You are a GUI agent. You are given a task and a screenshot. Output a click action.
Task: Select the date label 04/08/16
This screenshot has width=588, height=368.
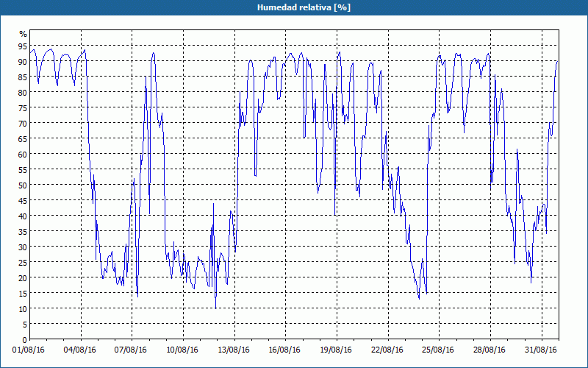(80, 350)
